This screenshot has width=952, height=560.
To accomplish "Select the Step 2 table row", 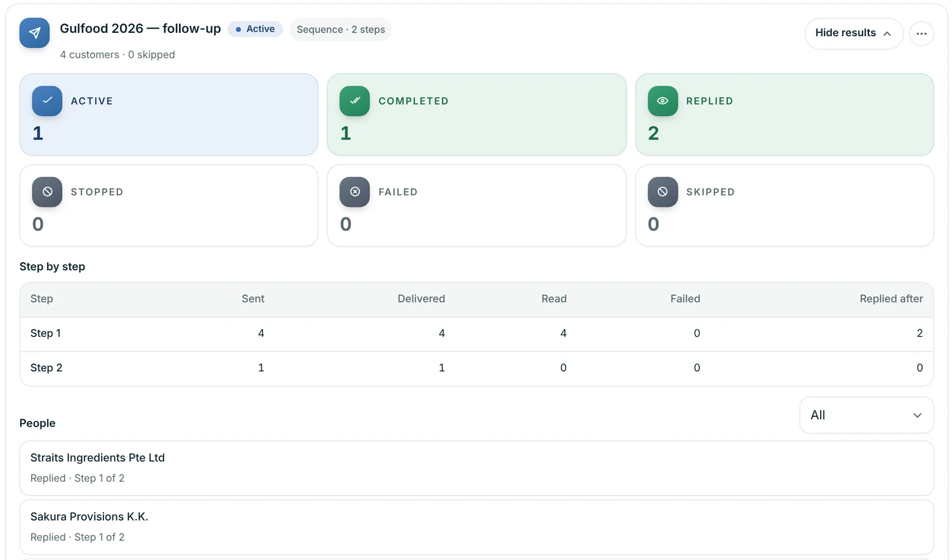I will pyautogui.click(x=477, y=368).
